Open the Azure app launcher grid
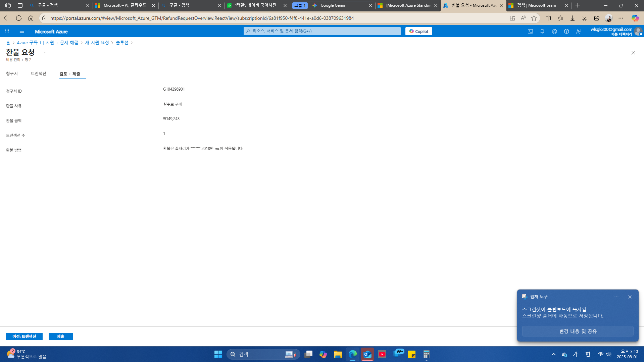 pos(7,31)
